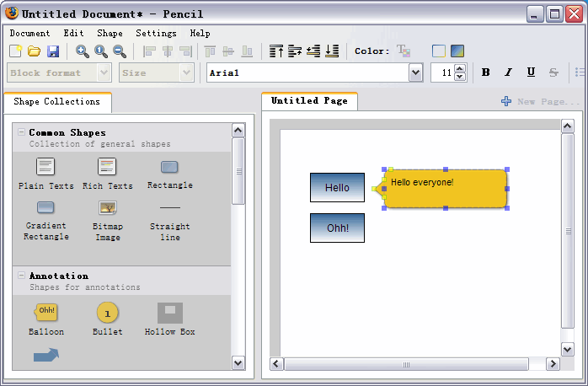This screenshot has width=588, height=386.
Task: Zoom in with the plus magnifier
Action: point(82,51)
